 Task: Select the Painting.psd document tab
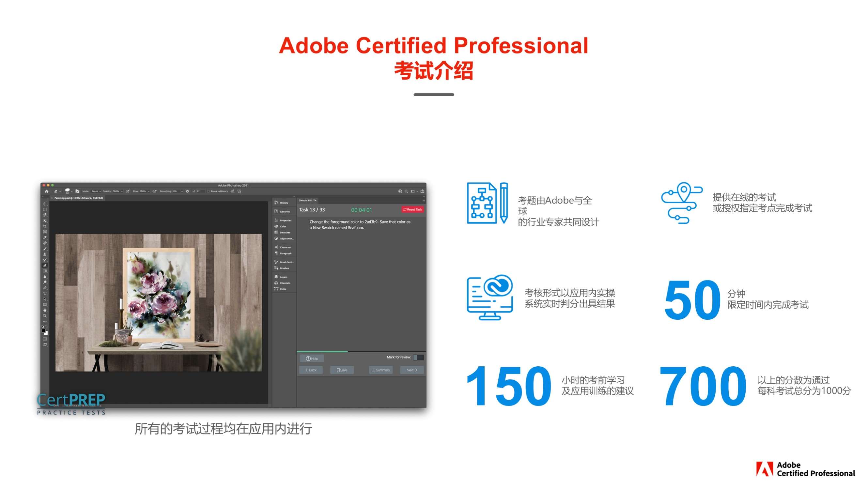(79, 198)
